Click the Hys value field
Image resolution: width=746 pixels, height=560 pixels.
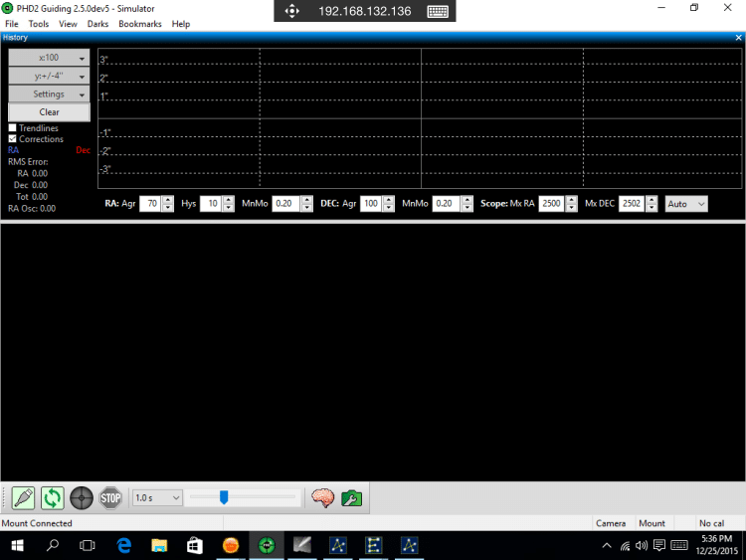pyautogui.click(x=211, y=204)
